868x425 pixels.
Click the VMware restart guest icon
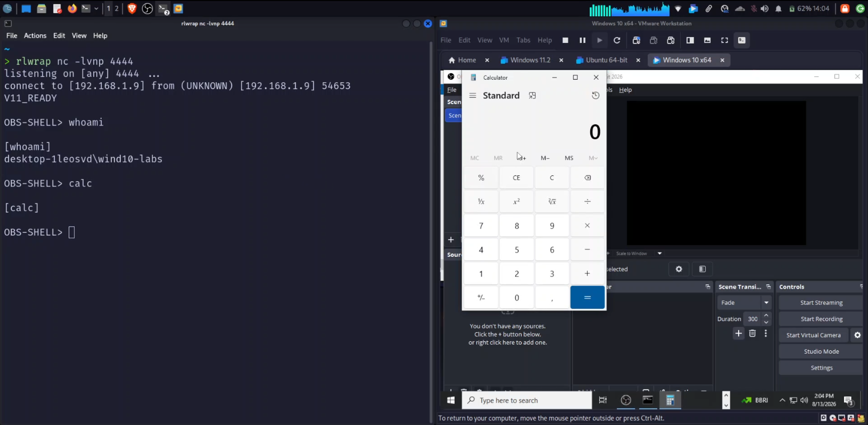(617, 40)
